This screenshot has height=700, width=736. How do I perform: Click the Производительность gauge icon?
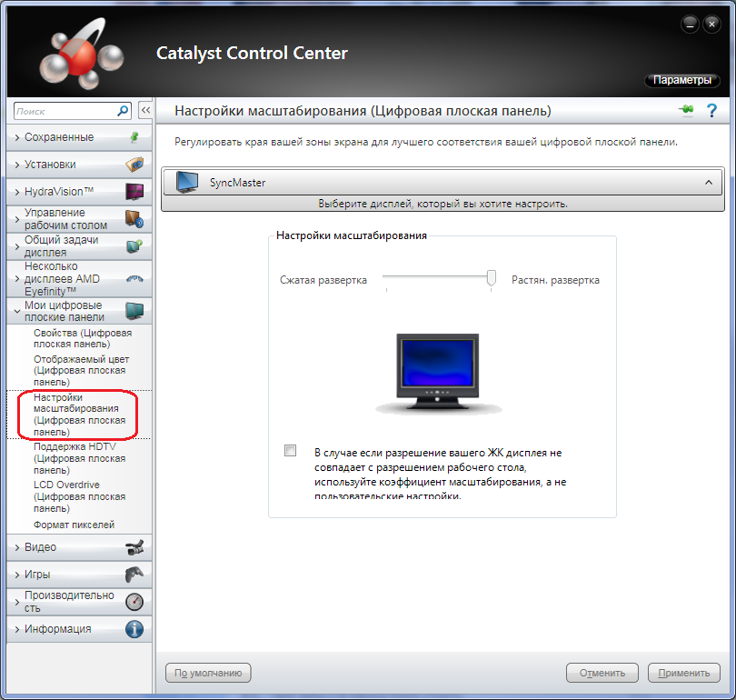(x=134, y=602)
